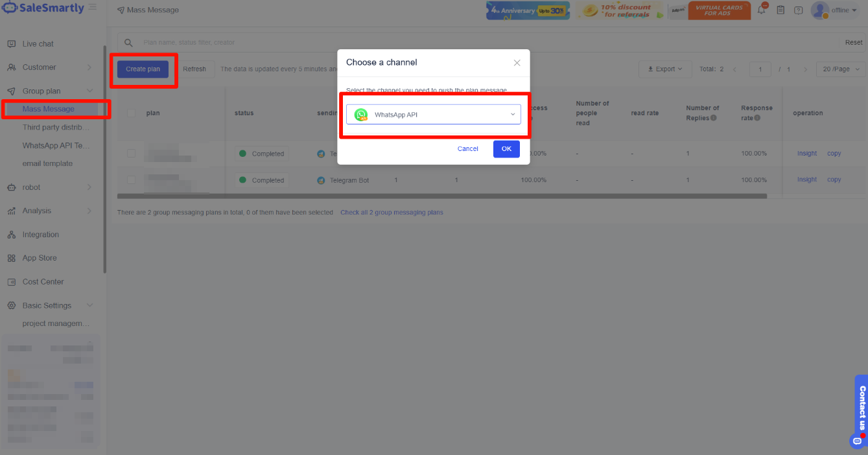The image size is (868, 455).
Task: Click copy for the second plan row
Action: coord(834,180)
